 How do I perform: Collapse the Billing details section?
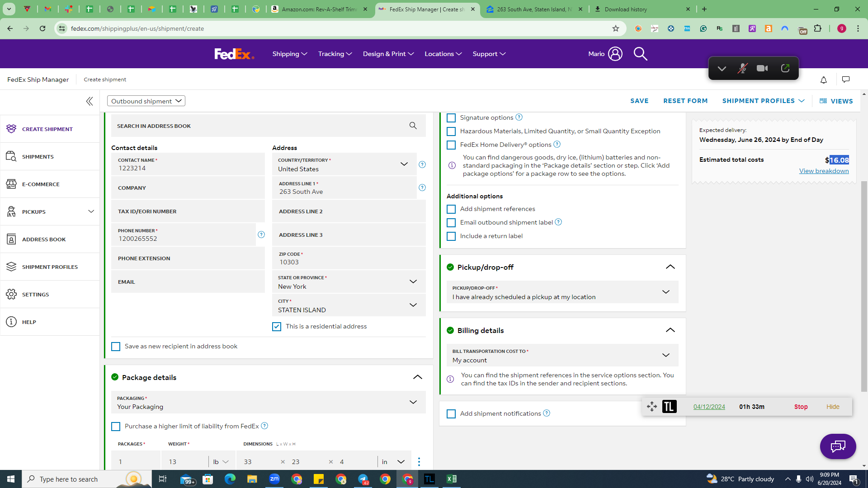(670, 330)
